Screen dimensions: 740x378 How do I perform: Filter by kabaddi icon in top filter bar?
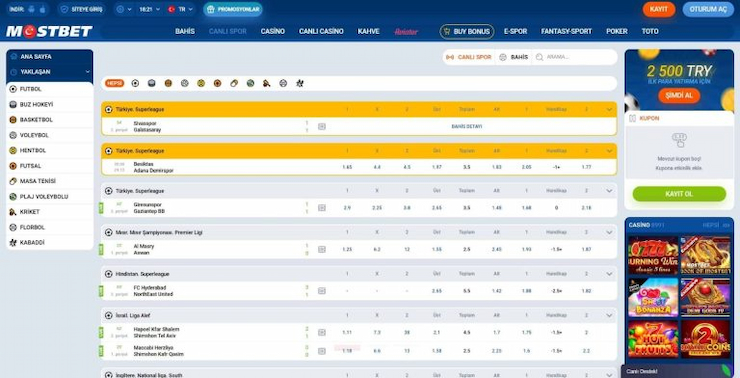tap(300, 83)
